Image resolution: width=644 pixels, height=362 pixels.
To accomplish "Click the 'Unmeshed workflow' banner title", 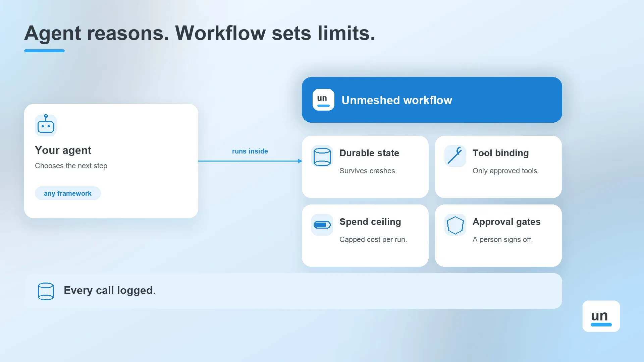I will 397,100.
